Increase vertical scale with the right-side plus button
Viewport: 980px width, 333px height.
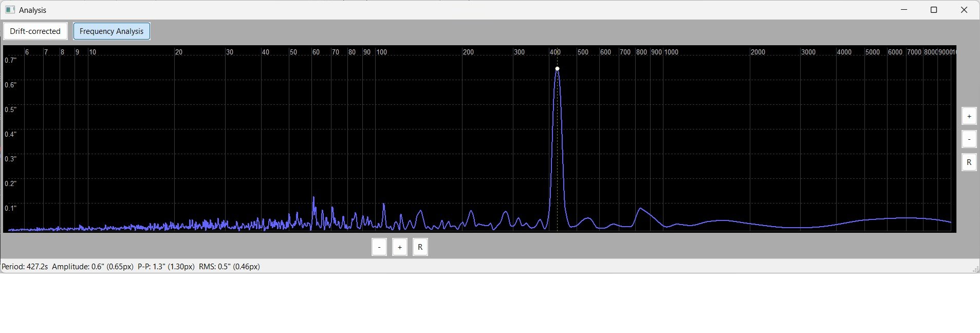(969, 116)
